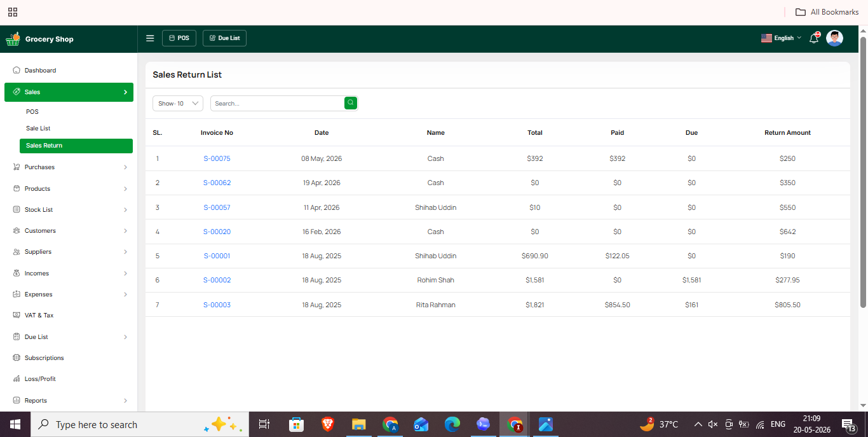
Task: Click the Task View taskbar icon
Action: point(264,424)
